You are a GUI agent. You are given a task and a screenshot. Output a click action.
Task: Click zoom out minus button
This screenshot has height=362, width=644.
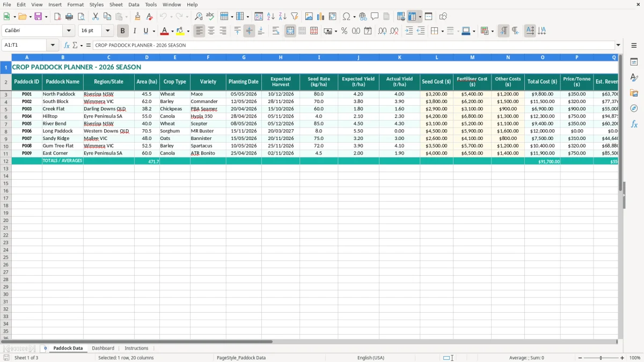[580, 358]
